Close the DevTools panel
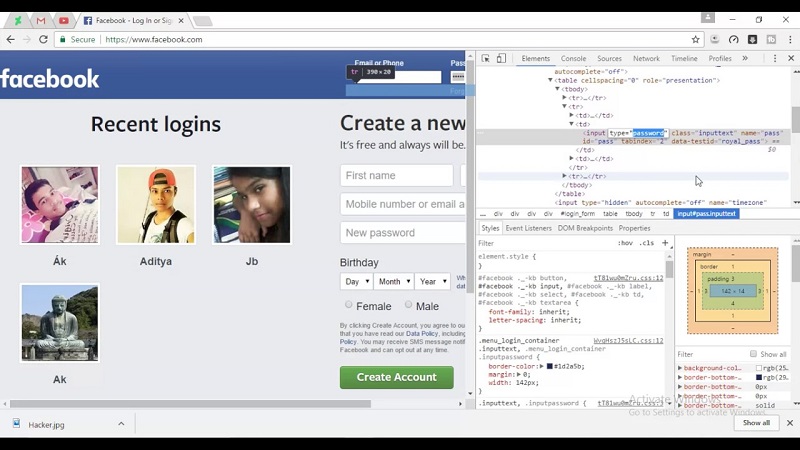Image resolution: width=800 pixels, height=450 pixels. (x=791, y=58)
